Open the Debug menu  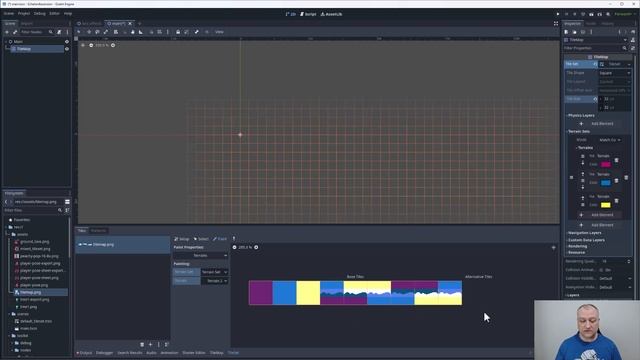coord(40,13)
